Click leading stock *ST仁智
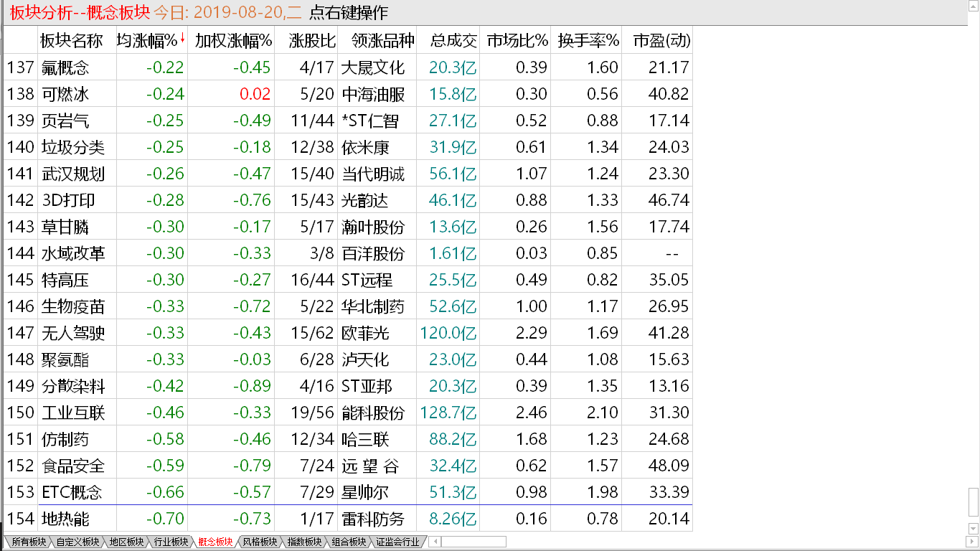Image resolution: width=980 pixels, height=551 pixels. click(370, 121)
